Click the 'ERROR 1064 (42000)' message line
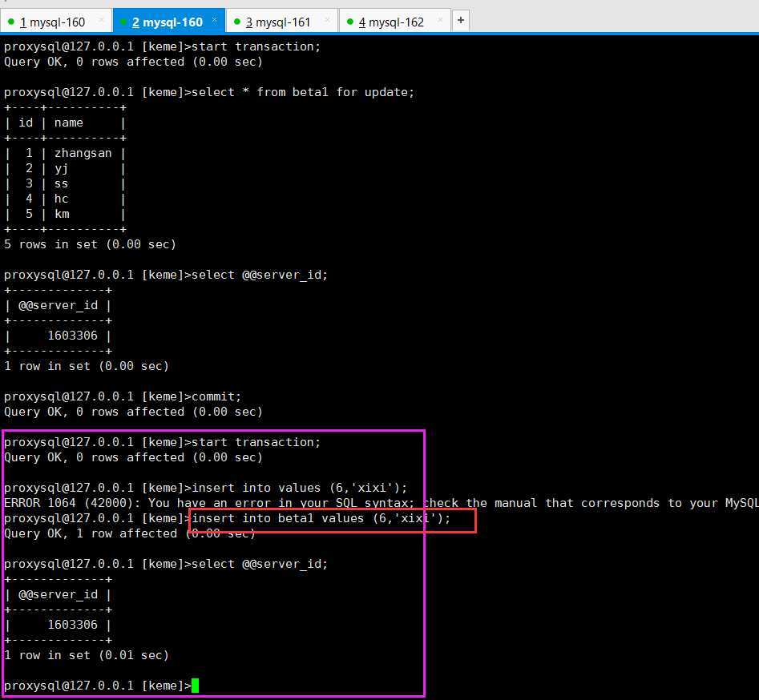The width and height of the screenshot is (759, 700). pyautogui.click(x=381, y=503)
